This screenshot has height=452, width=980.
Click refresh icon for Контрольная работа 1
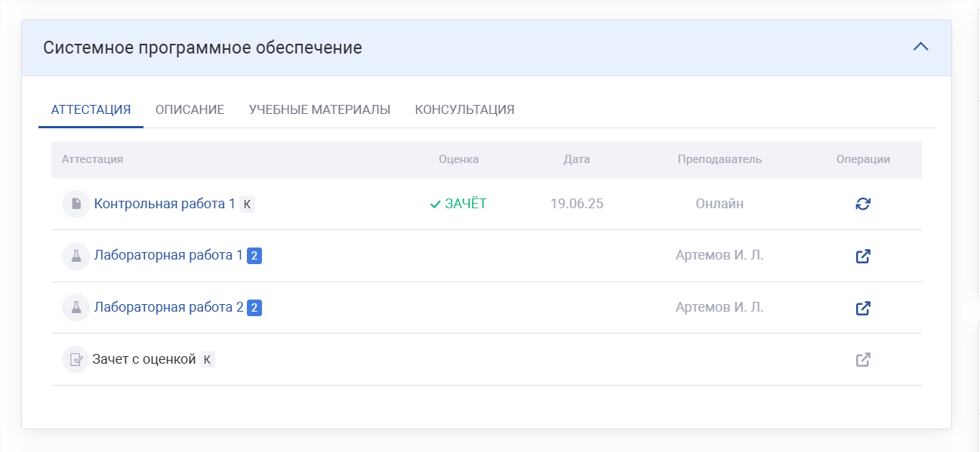[863, 204]
